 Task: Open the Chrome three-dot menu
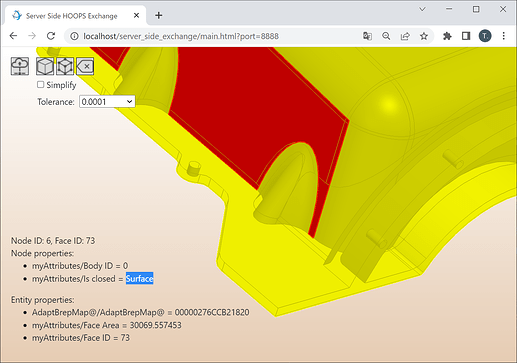click(504, 36)
